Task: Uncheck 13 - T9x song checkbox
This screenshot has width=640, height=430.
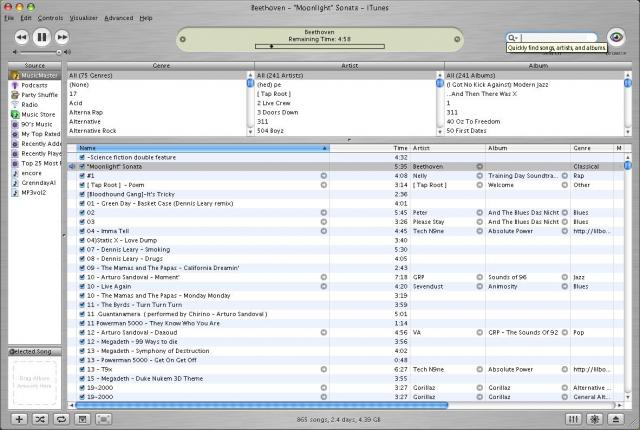Action: coord(82,370)
